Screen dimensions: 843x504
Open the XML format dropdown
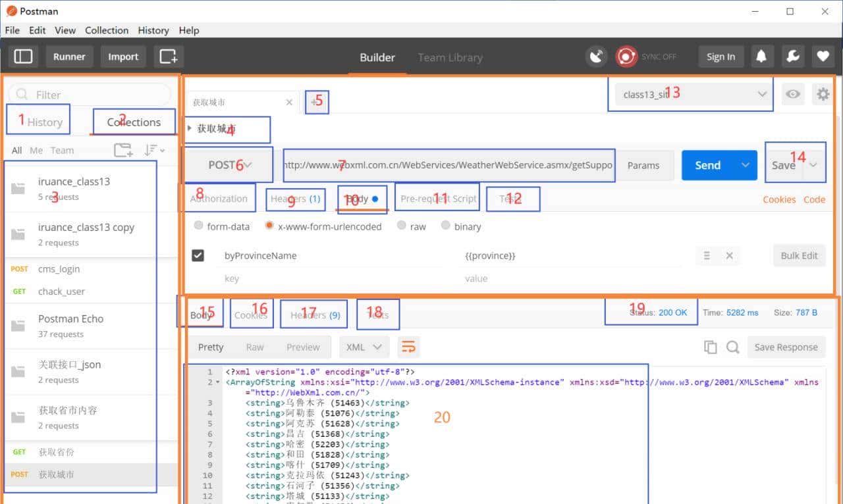click(364, 347)
